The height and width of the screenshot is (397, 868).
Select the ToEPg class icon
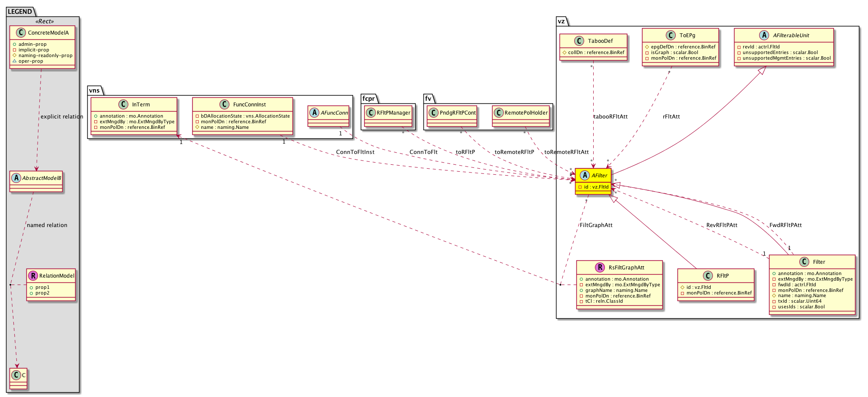click(671, 35)
